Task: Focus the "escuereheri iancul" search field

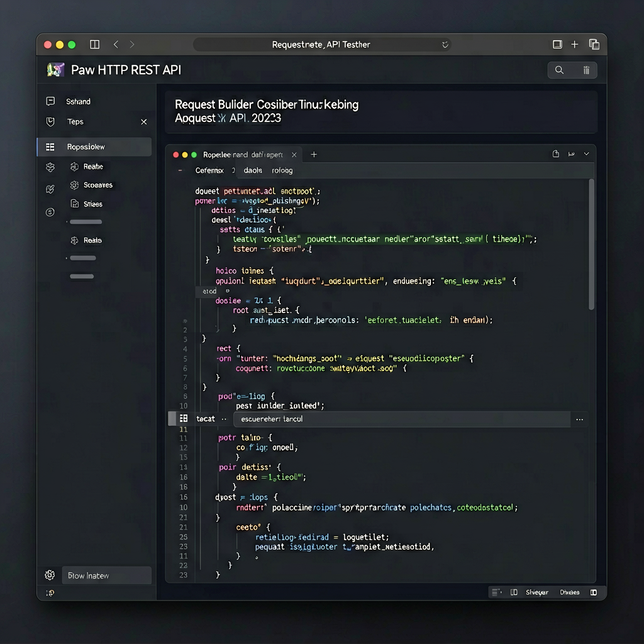Action: 402,419
